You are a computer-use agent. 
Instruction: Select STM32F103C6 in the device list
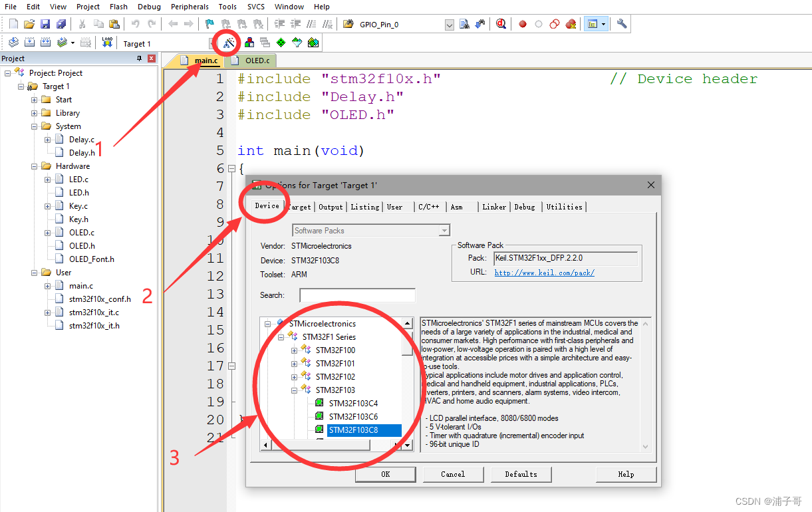tap(353, 417)
